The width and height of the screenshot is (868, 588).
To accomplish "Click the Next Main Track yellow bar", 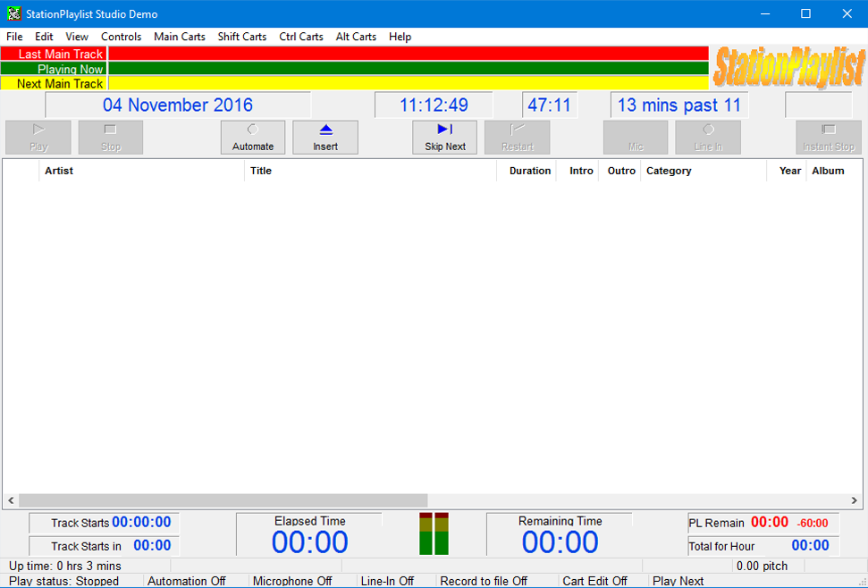I will point(409,83).
